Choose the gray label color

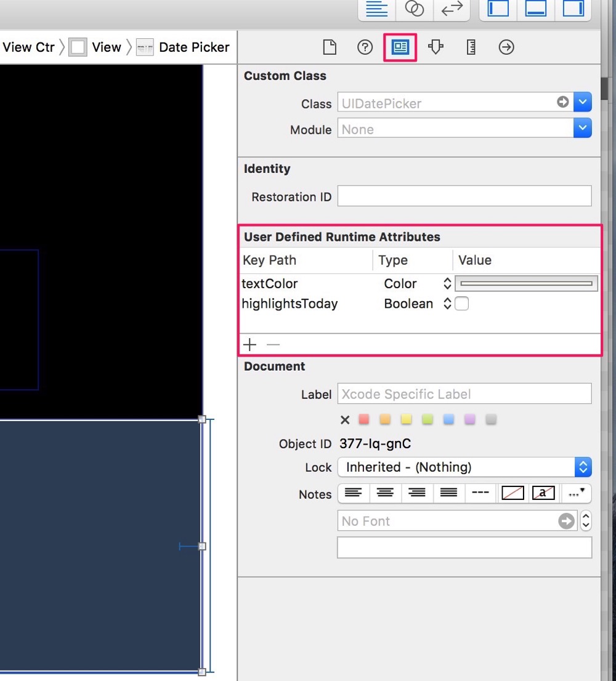pyautogui.click(x=491, y=419)
